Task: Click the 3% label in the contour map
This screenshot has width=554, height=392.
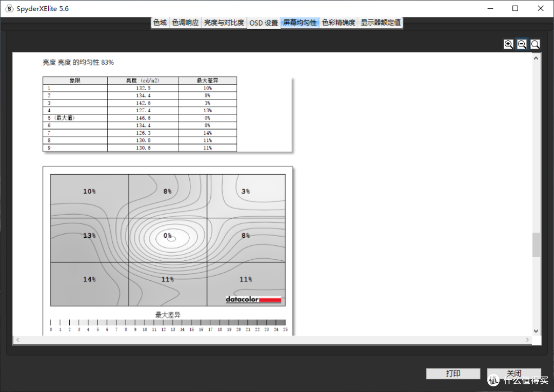Action: 246,191
